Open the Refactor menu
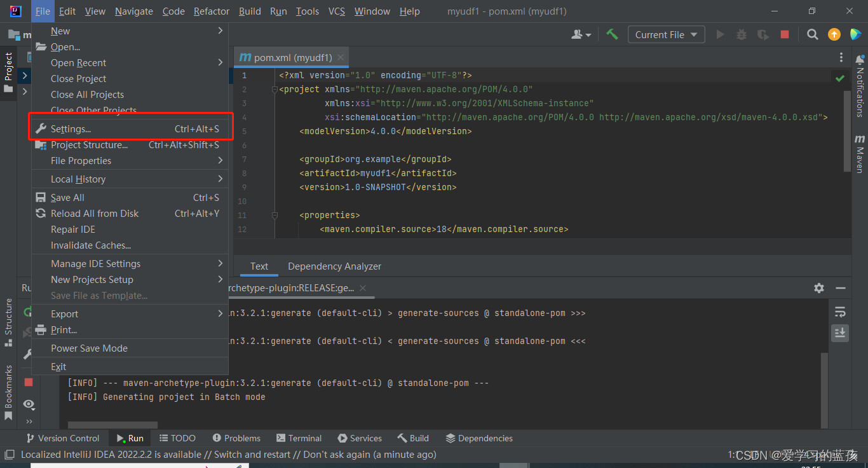The height and width of the screenshot is (468, 868). pos(212,11)
